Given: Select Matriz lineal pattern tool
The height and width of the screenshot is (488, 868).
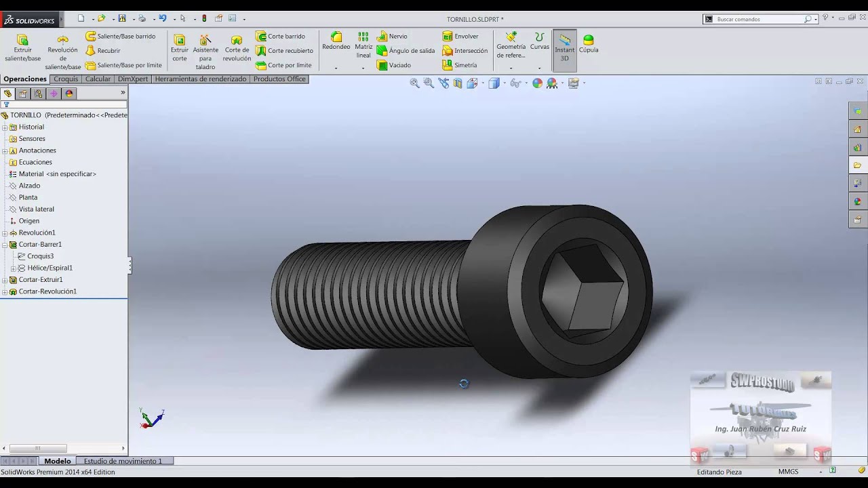Looking at the screenshot, I should [363, 45].
